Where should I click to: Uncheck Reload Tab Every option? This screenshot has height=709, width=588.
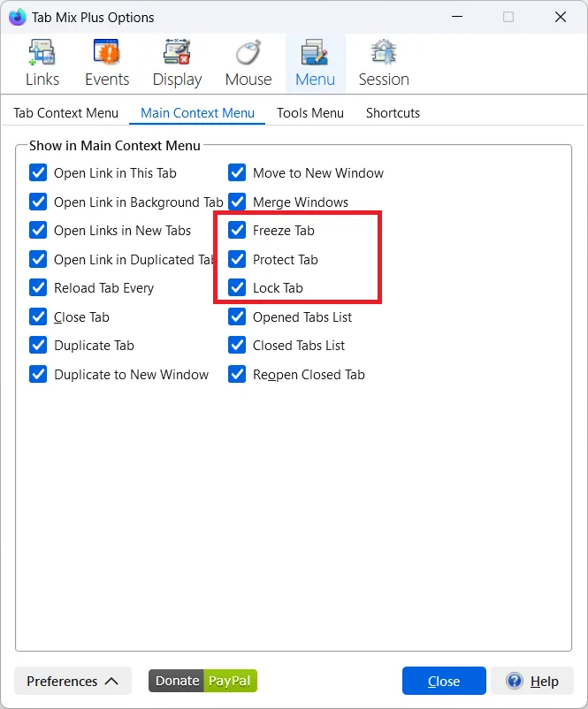point(38,288)
